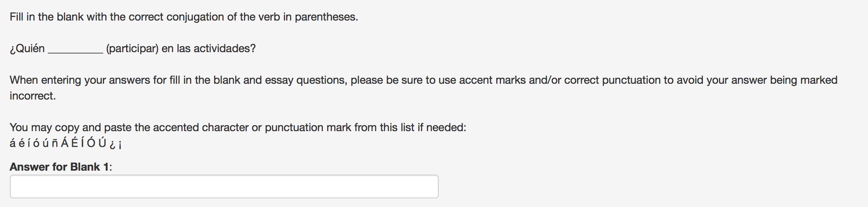
Task: Click lowercase ú in the accent list
Action: point(45,143)
